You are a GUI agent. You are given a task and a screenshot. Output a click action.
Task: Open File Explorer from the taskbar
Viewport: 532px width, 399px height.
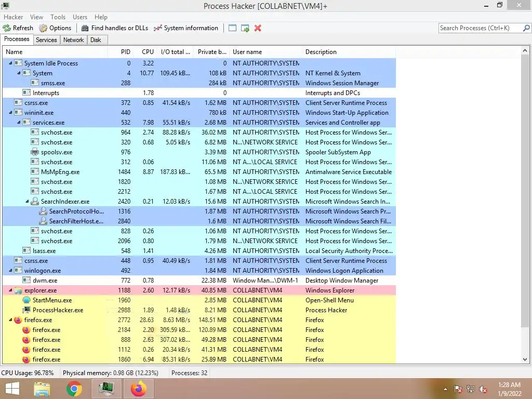[42, 389]
